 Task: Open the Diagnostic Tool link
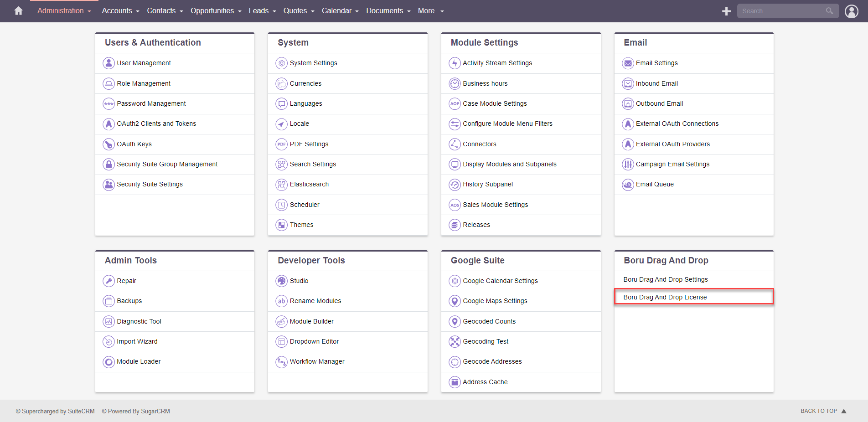click(x=139, y=321)
